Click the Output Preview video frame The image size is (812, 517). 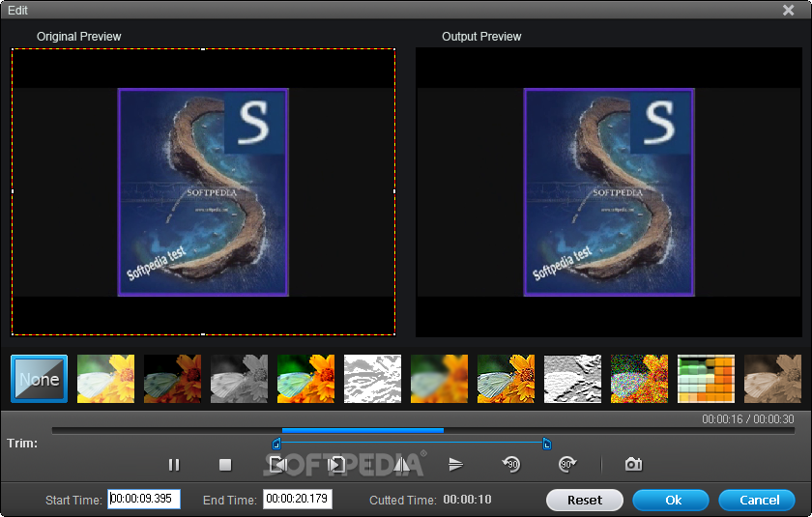609,192
